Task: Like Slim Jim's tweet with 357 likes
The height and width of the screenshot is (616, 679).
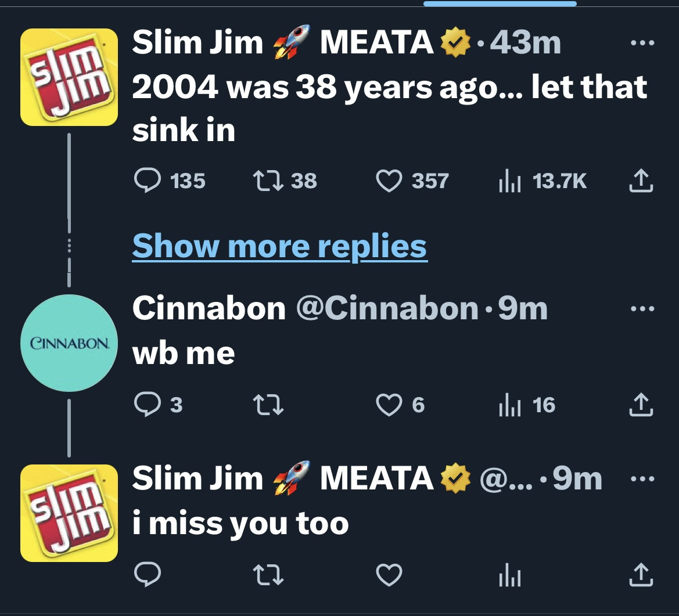Action: tap(389, 181)
